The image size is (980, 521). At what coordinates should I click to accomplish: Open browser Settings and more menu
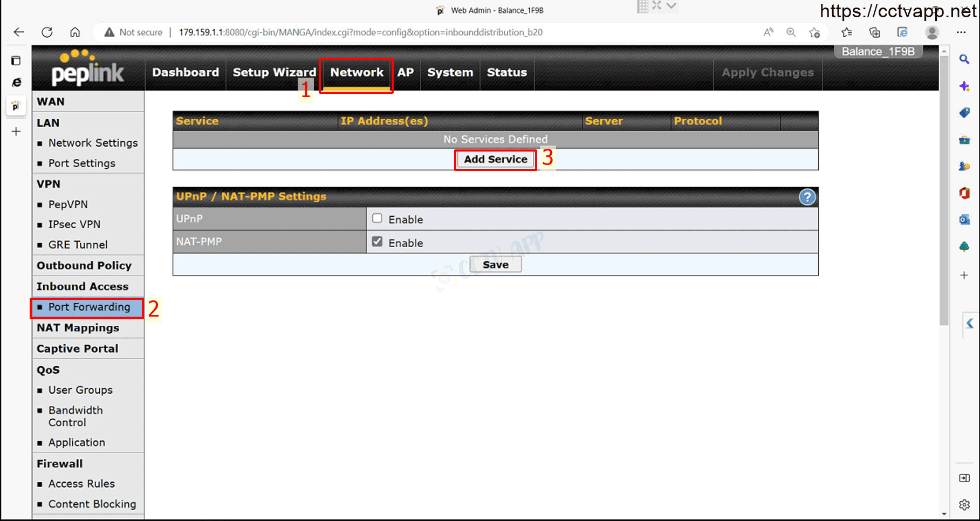961,32
